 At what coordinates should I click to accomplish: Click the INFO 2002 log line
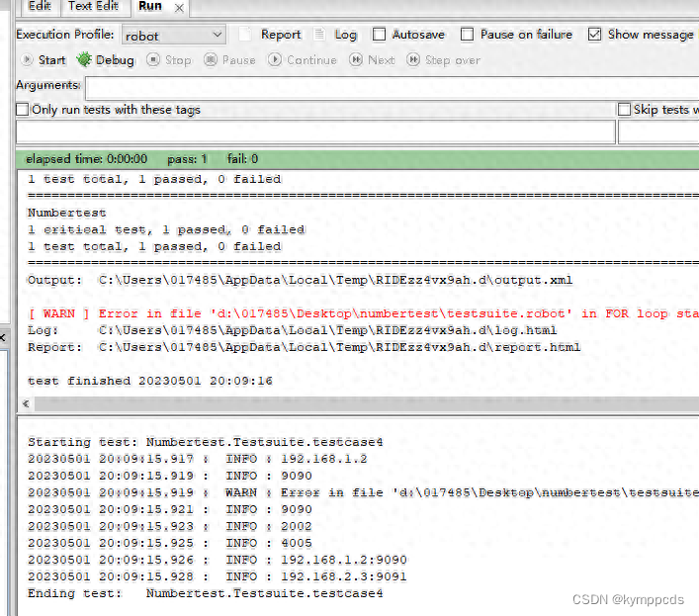(x=170, y=526)
